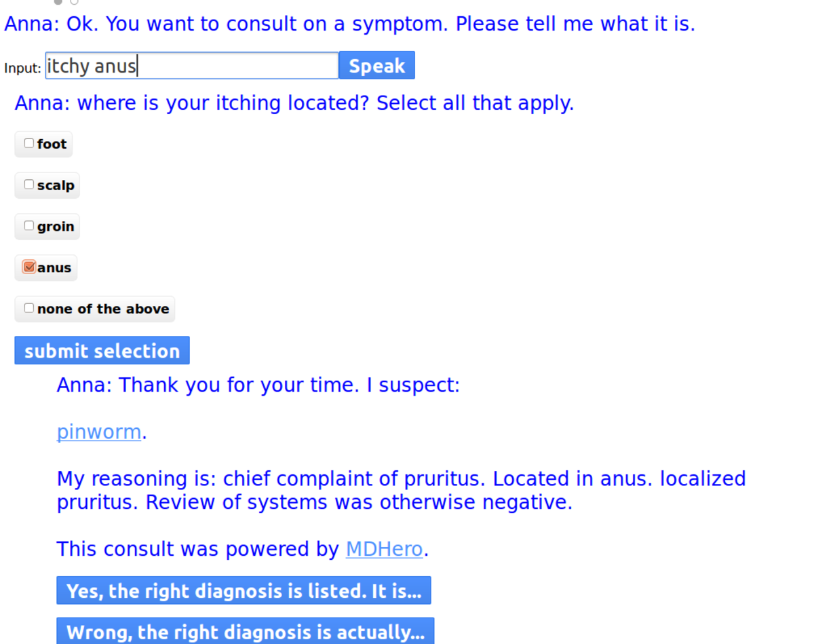Focus the symptom input text field
The image size is (814, 644).
(191, 66)
